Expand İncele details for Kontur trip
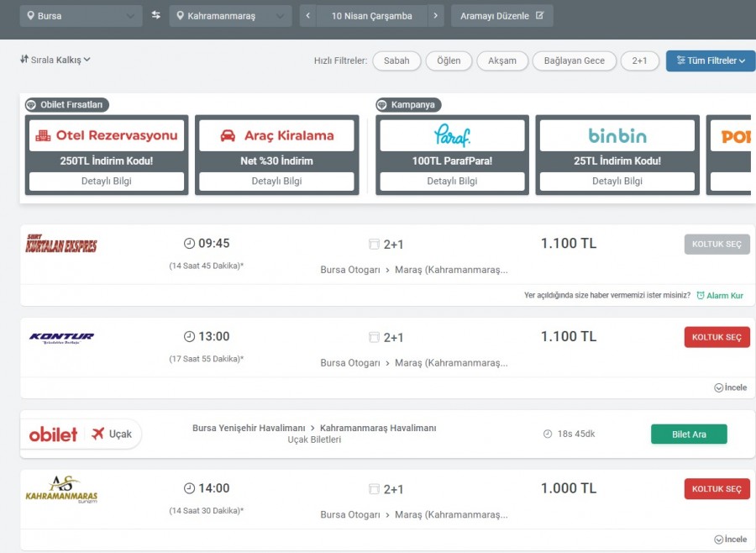Viewport: 756px width, 553px height. (x=730, y=387)
